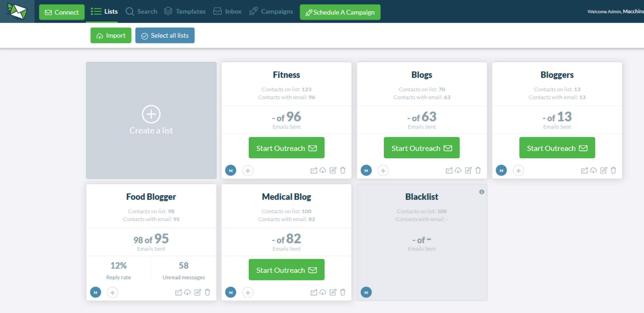Click the Import button
This screenshot has height=313, width=644.
[x=111, y=35]
